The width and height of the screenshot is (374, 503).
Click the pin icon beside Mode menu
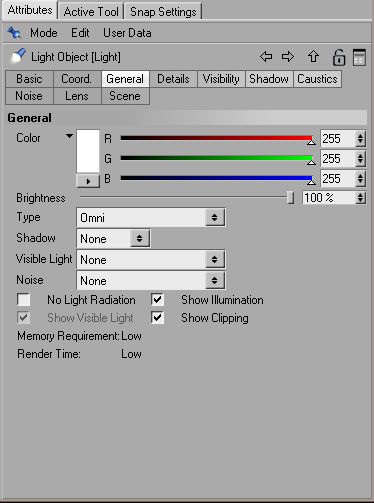pyautogui.click(x=14, y=33)
